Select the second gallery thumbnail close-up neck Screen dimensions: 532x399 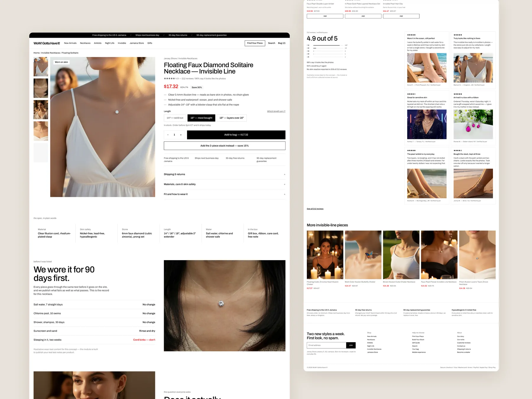[x=41, y=88]
